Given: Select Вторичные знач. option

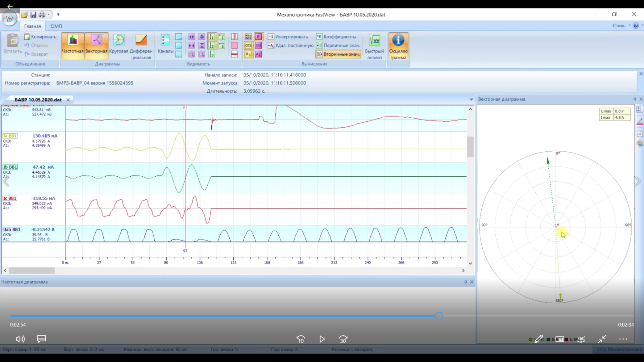Looking at the screenshot, I should pos(338,54).
